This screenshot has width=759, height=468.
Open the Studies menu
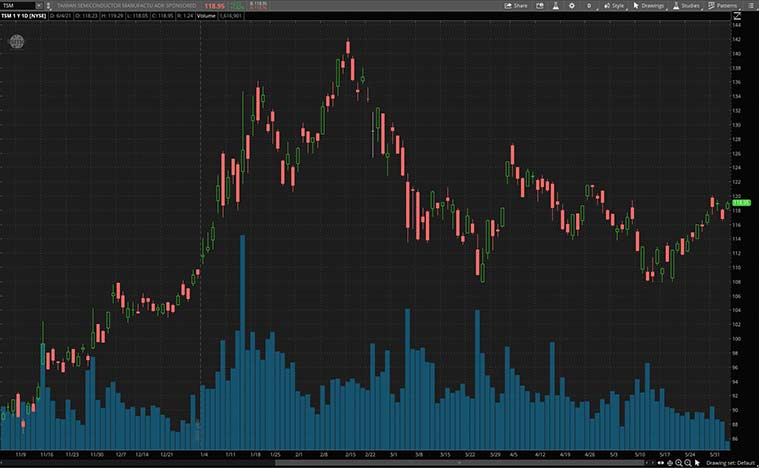coord(686,6)
